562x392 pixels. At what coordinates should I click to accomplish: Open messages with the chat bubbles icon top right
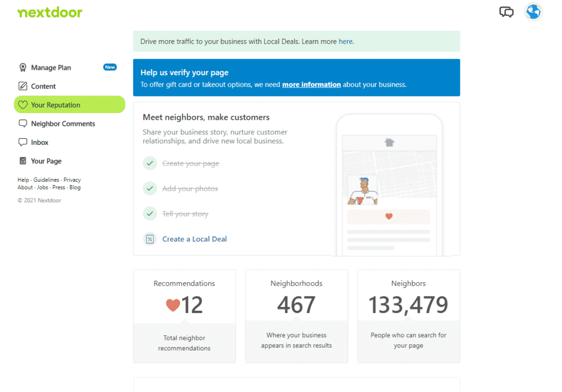(506, 12)
